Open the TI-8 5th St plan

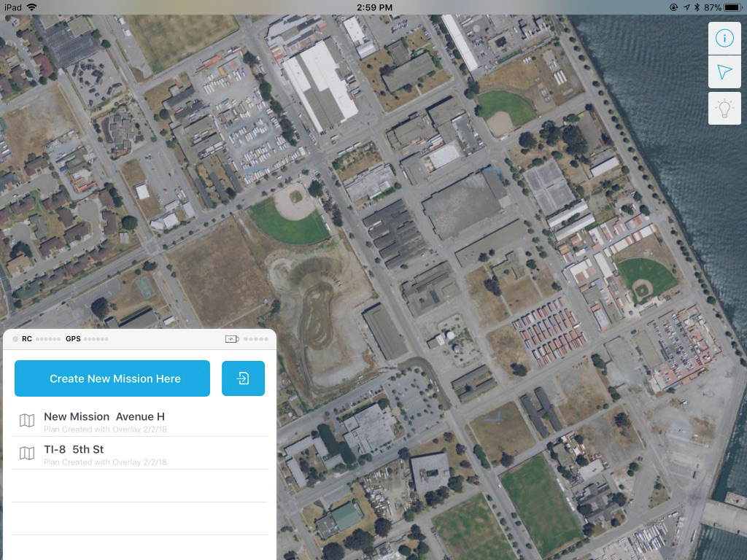point(139,454)
